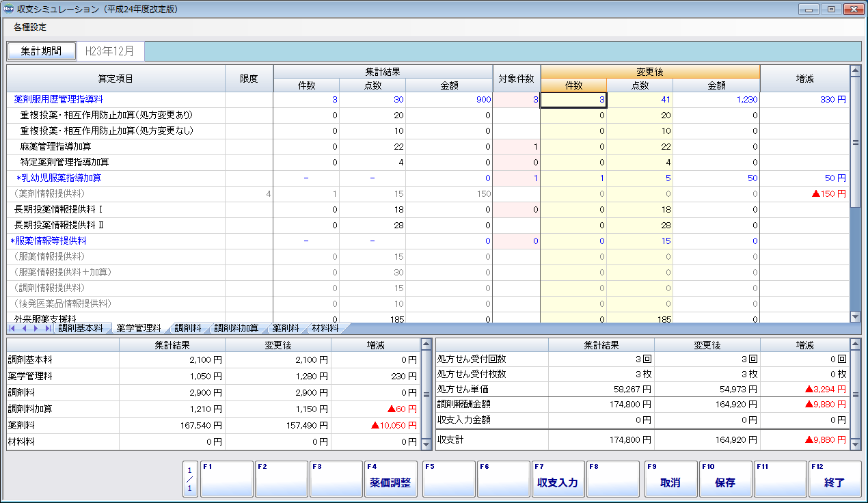Click the 調剤料加算 decrease ▲60 円
The width and height of the screenshot is (868, 503).
coord(401,409)
